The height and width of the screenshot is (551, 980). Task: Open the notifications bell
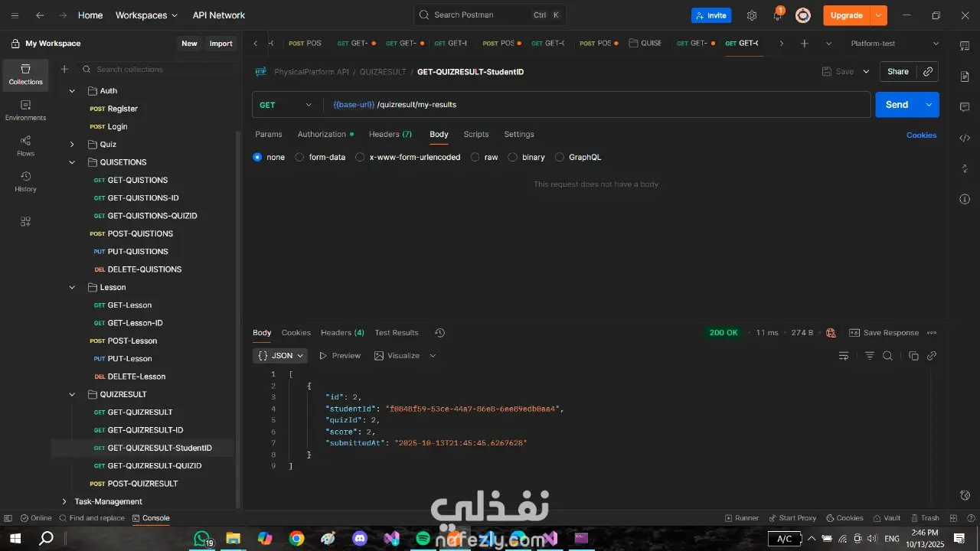tap(777, 15)
